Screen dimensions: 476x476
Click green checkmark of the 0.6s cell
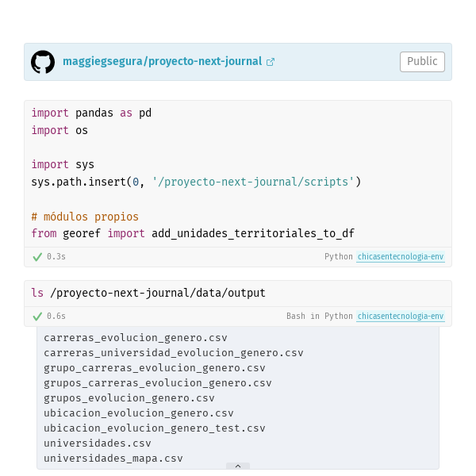point(37,317)
